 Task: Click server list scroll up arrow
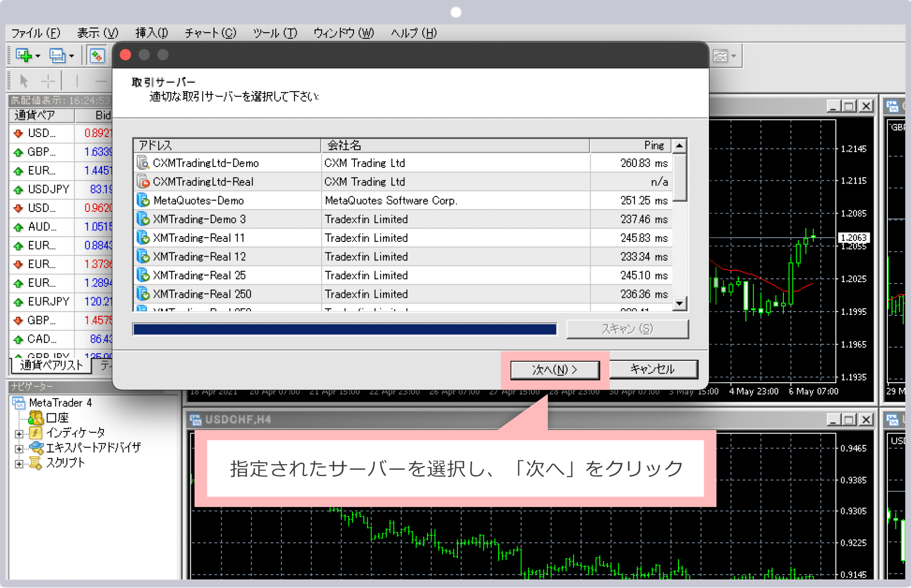pos(680,146)
